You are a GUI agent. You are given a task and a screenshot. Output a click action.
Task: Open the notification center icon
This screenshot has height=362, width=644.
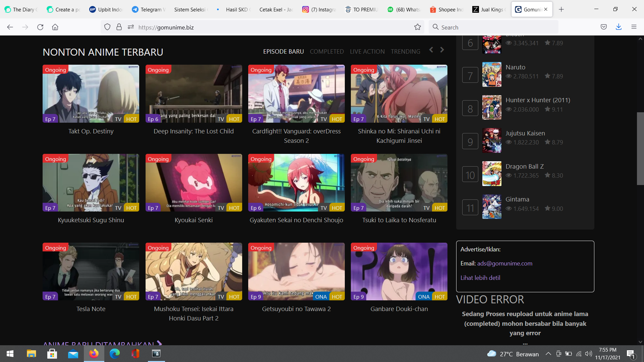pos(631,354)
